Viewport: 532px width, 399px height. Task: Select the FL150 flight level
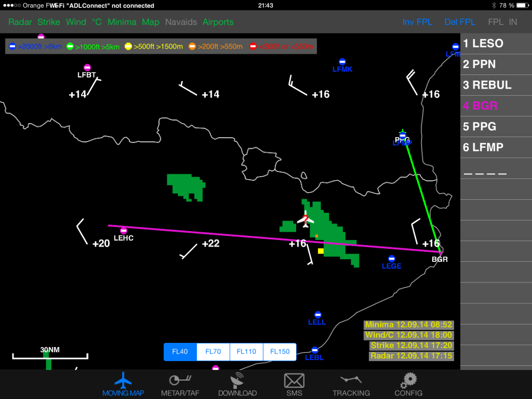click(x=280, y=352)
